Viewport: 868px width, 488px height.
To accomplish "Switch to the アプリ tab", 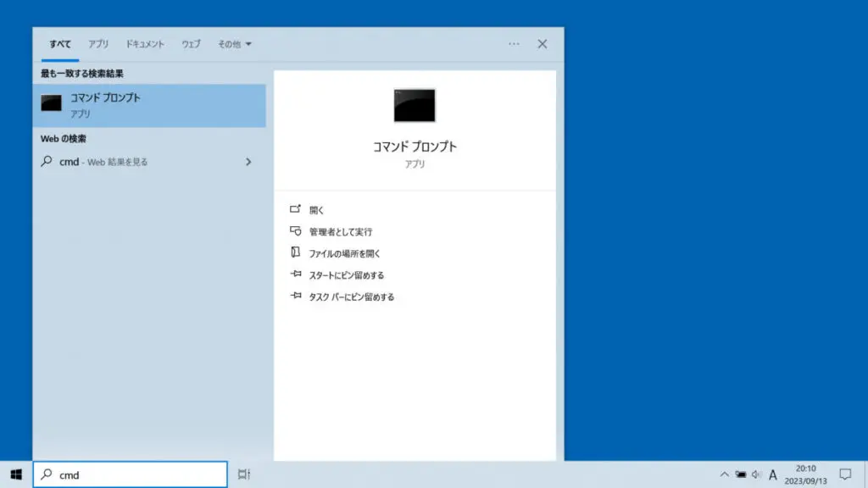I will tap(98, 44).
